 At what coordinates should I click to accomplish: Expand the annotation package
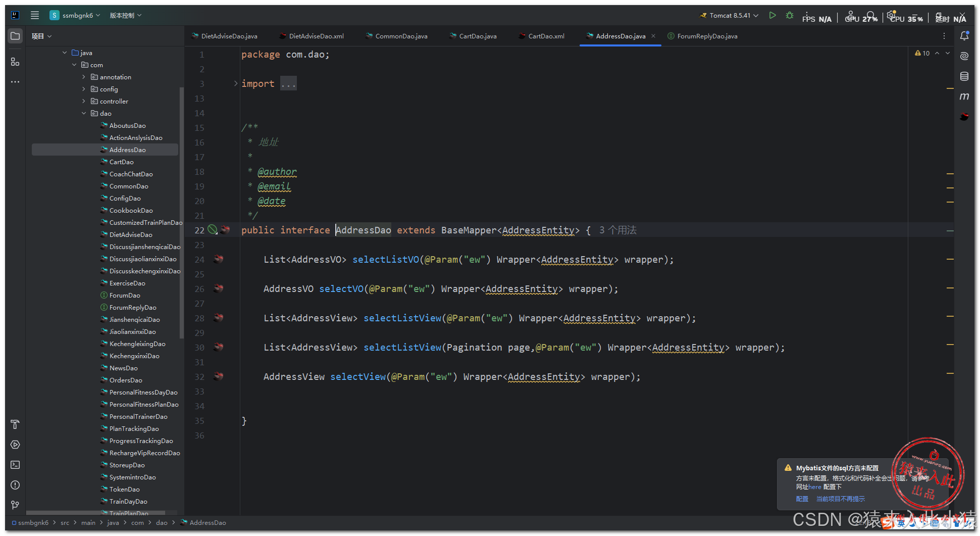pos(84,77)
